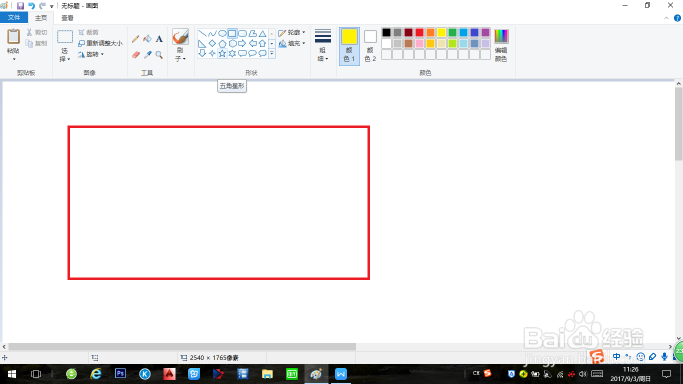Choose the Right triangle shape
The width and height of the screenshot is (683, 384).
click(x=202, y=44)
